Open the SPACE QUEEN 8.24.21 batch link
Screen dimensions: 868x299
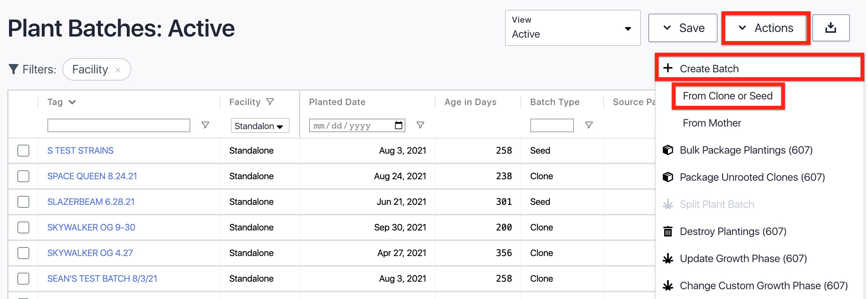click(92, 176)
